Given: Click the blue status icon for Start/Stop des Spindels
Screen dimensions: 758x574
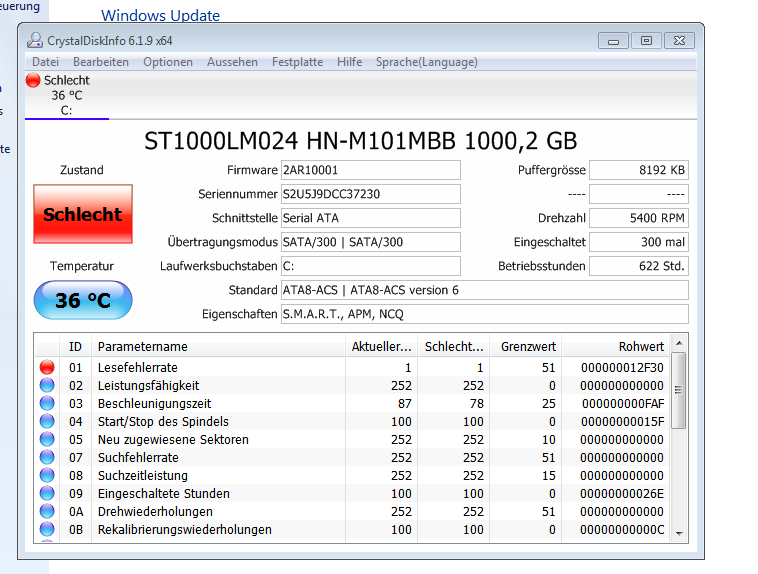Looking at the screenshot, I should tap(47, 421).
